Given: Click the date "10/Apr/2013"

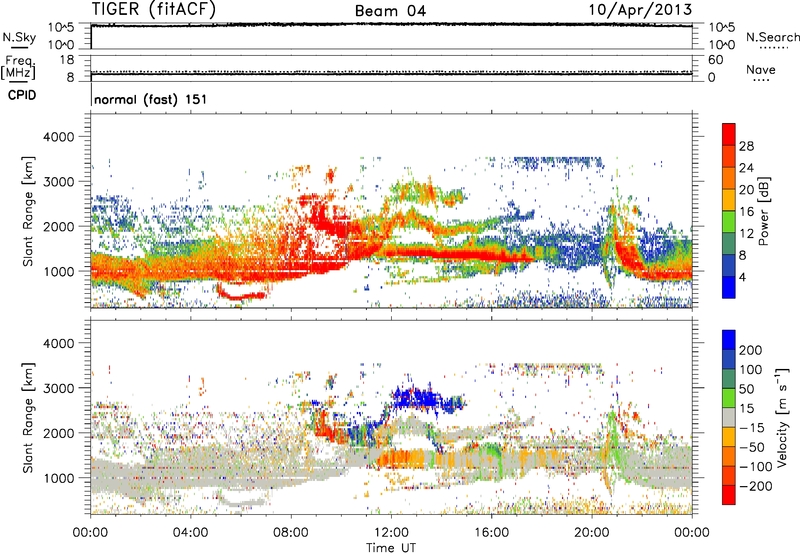Looking at the screenshot, I should click(641, 10).
